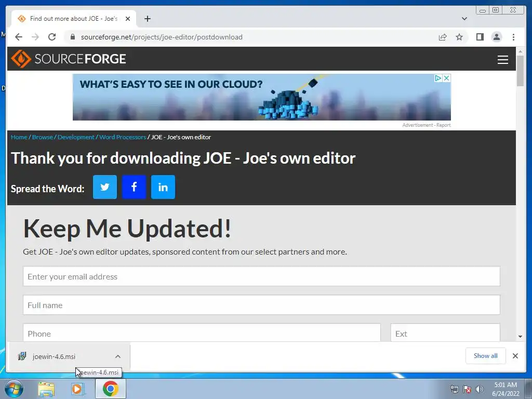Share on LinkedIn

point(163,187)
